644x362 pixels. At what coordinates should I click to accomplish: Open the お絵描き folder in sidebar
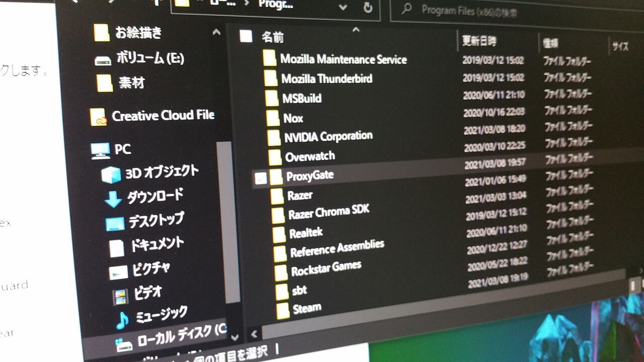102,33
